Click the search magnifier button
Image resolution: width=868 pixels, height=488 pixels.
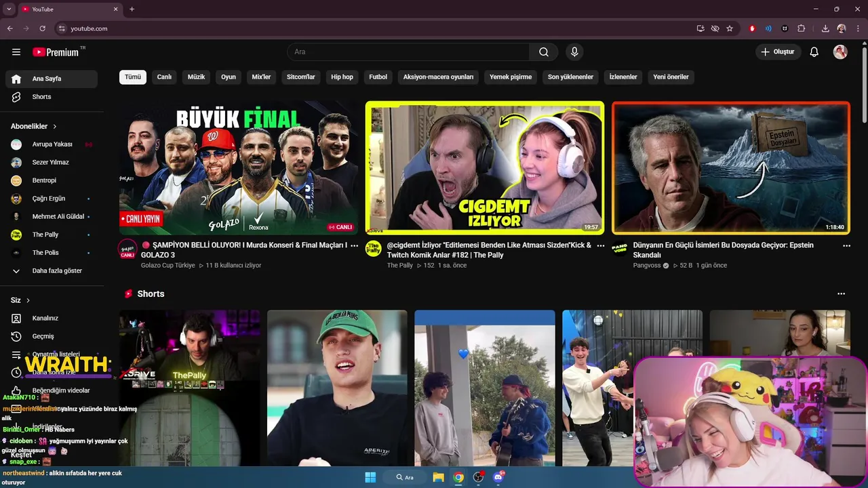pos(544,52)
